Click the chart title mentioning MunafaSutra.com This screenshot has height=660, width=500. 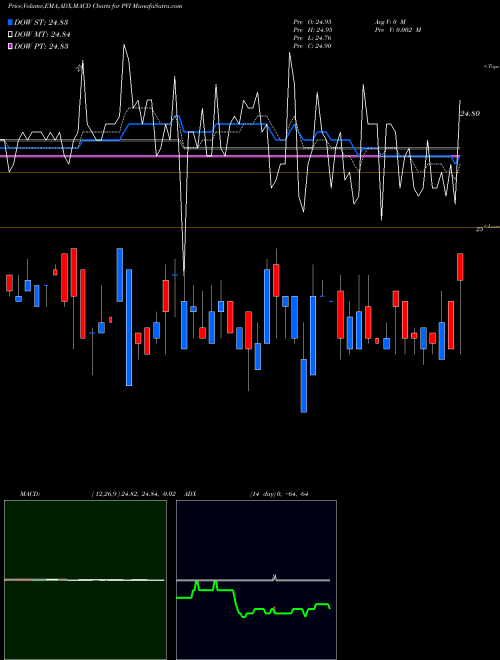[x=95, y=6]
